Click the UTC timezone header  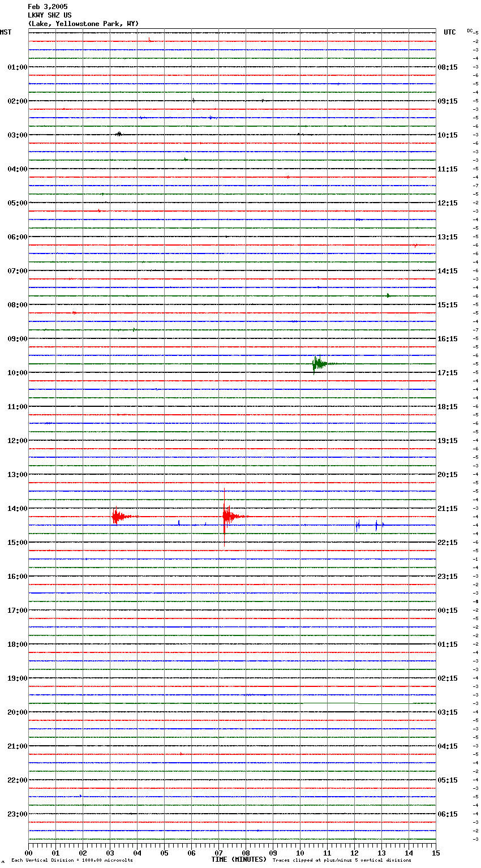pos(450,32)
